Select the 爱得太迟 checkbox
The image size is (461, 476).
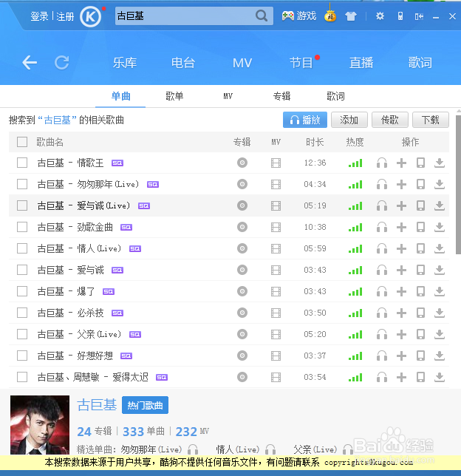pyautogui.click(x=22, y=377)
